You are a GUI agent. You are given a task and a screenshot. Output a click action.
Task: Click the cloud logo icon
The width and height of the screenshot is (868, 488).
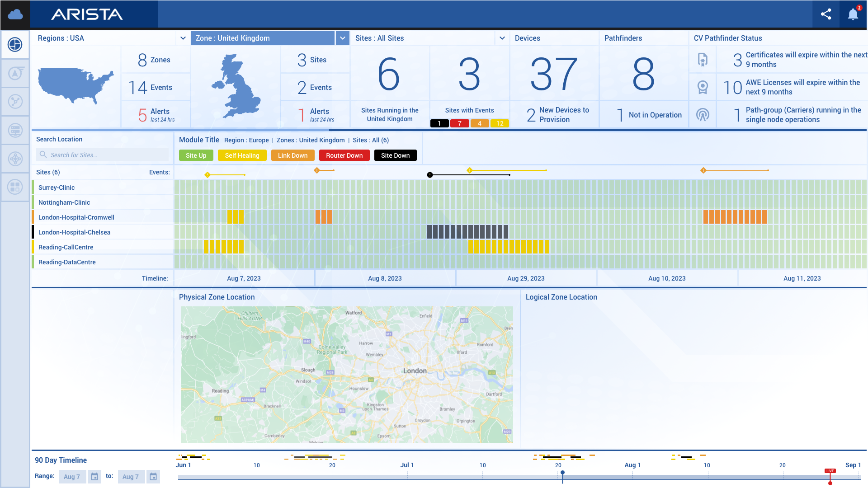click(15, 14)
